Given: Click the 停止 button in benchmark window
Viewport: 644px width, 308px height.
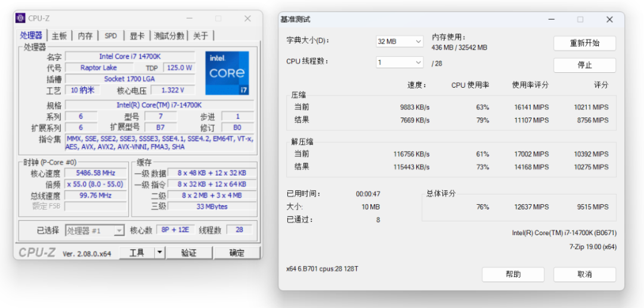Looking at the screenshot, I should (584, 65).
